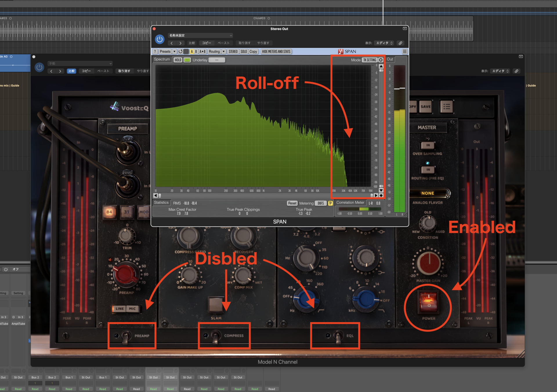
Task: Click the SPAN A to B copy button
Action: click(202, 51)
